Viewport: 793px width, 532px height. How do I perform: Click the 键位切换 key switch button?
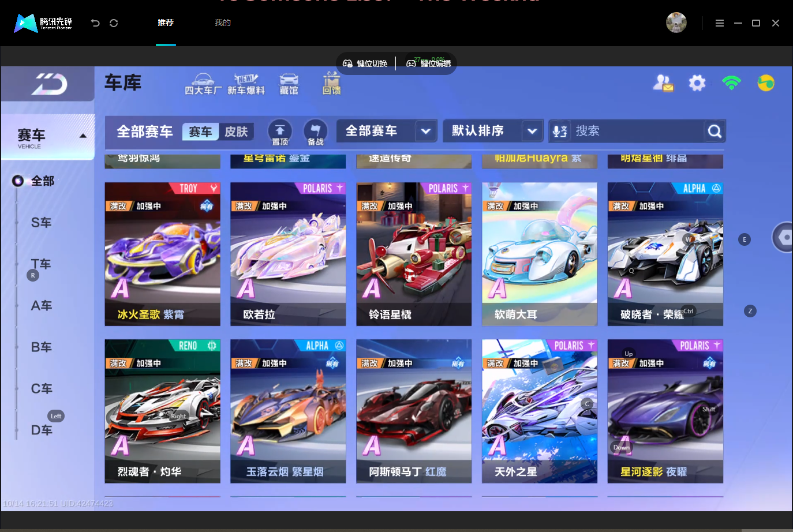pos(365,63)
